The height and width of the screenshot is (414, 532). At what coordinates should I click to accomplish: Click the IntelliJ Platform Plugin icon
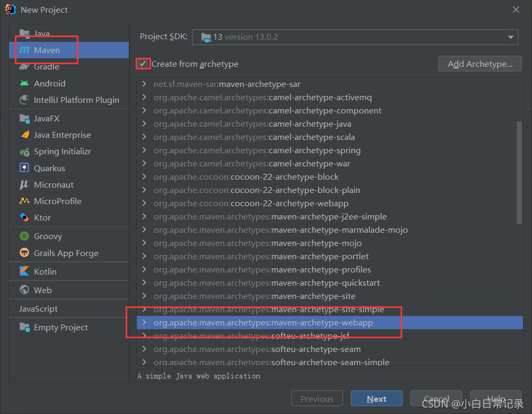click(x=24, y=100)
